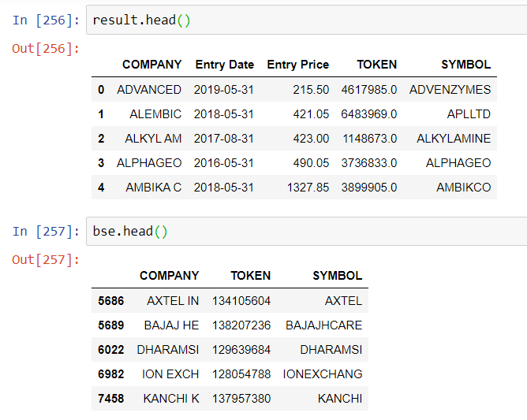Click the COMPANY header in bse table
The height and width of the screenshot is (420, 527).
coord(170,276)
